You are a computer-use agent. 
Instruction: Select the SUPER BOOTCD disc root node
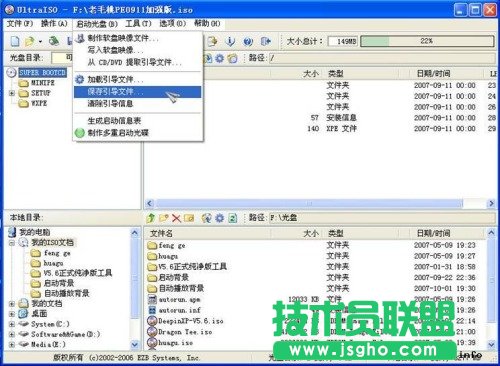pos(42,72)
